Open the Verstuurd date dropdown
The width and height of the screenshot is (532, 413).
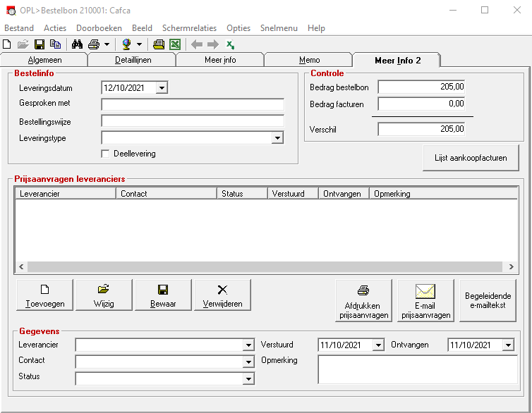(x=378, y=345)
